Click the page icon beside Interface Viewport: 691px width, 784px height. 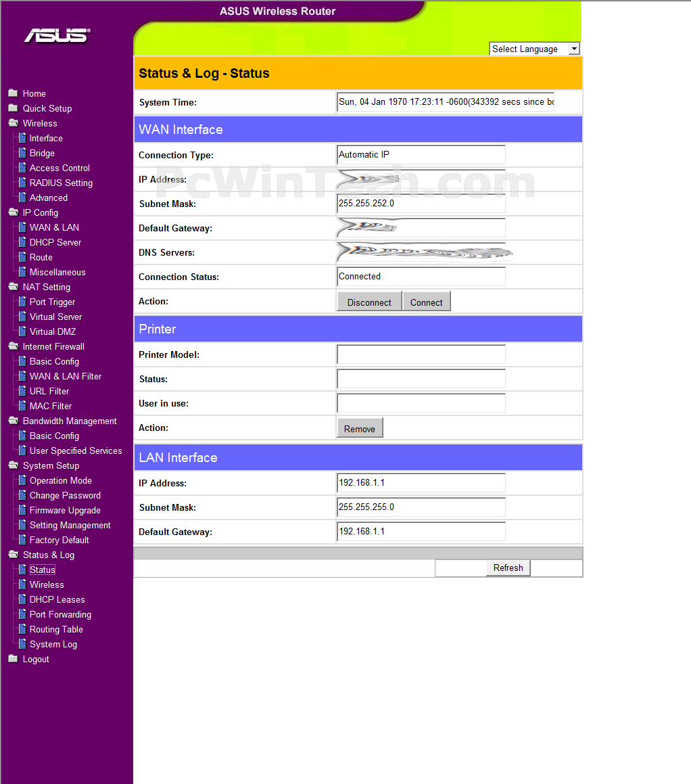(x=22, y=138)
